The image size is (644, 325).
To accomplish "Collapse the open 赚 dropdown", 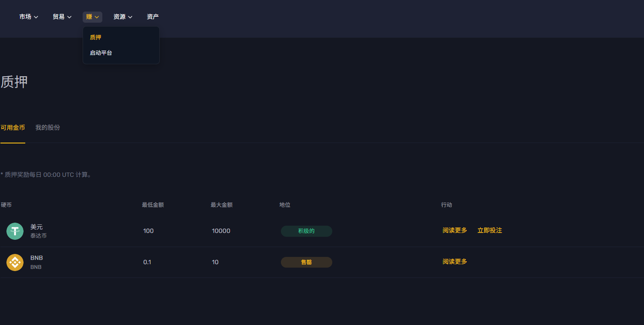I will 92,17.
